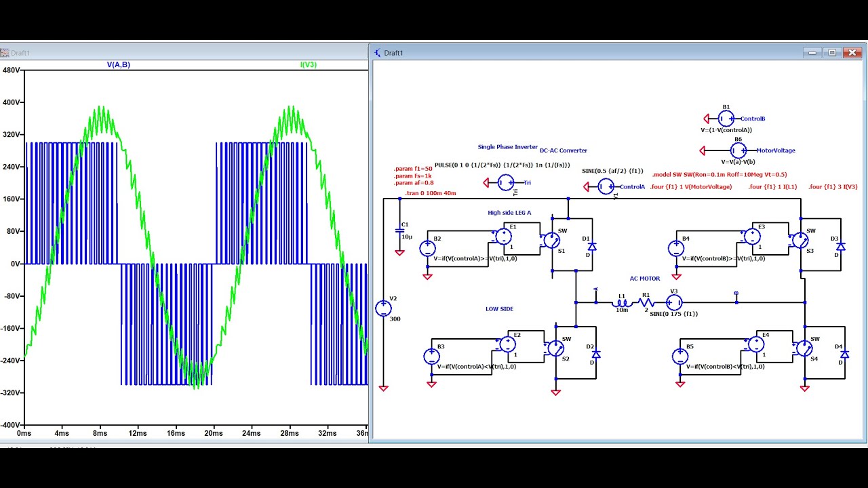The image size is (868, 488).
Task: Click the V=(1-V(controlA)) expression
Action: click(x=726, y=130)
